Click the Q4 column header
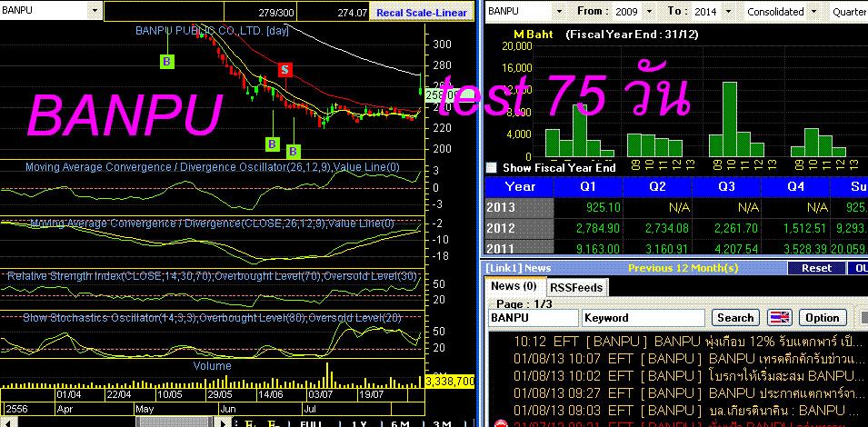 pos(796,186)
